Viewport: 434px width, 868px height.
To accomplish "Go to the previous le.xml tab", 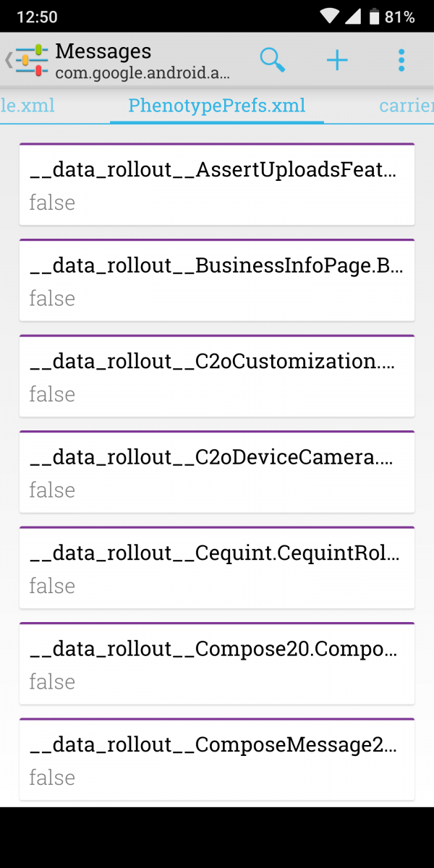I will (x=27, y=106).
